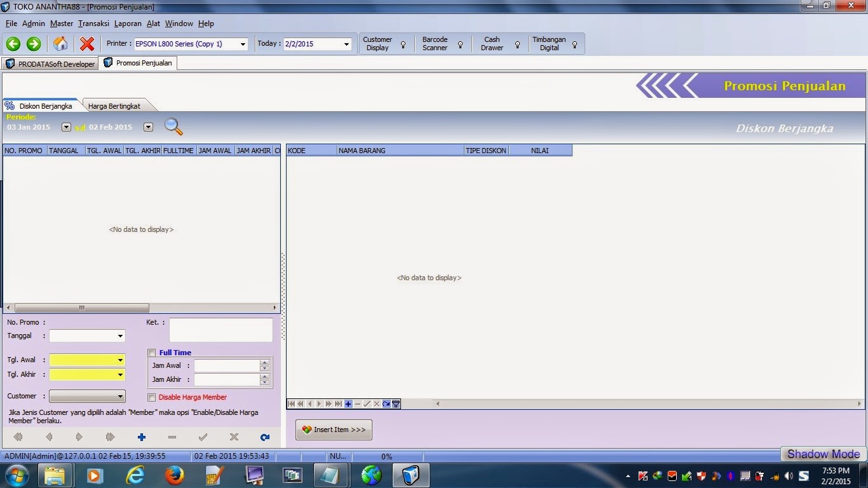Click into the Ket. description field
This screenshot has height=488, width=868.
coord(220,330)
